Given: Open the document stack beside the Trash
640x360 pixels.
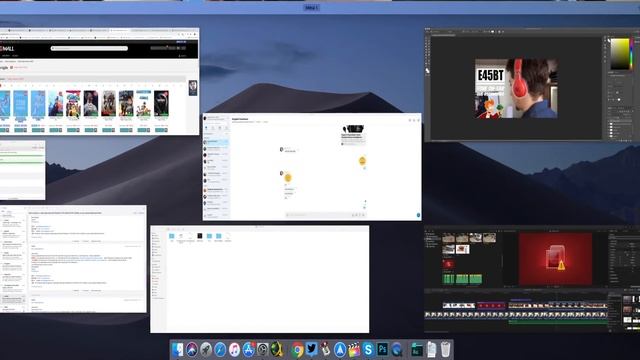Looking at the screenshot, I should [431, 350].
